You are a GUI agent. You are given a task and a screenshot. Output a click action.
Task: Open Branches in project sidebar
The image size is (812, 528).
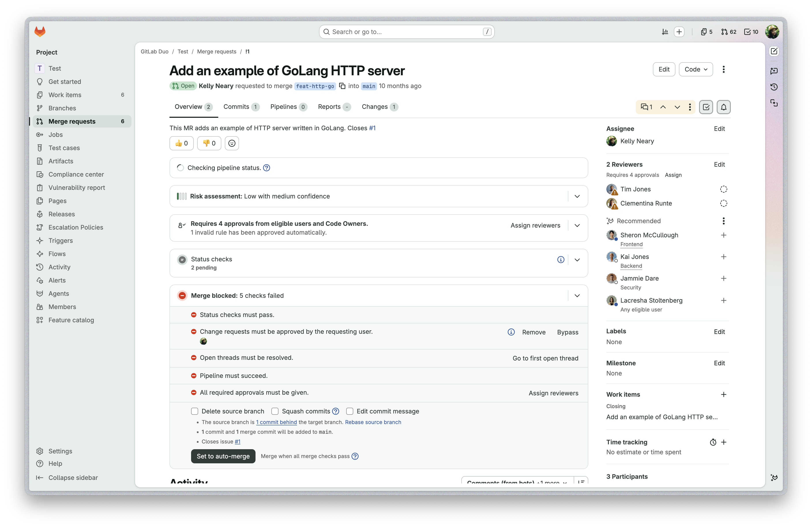[82, 108]
